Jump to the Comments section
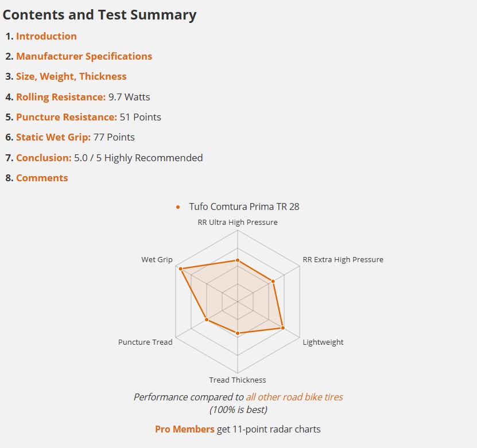Image resolution: width=477 pixels, height=448 pixels. pos(42,178)
